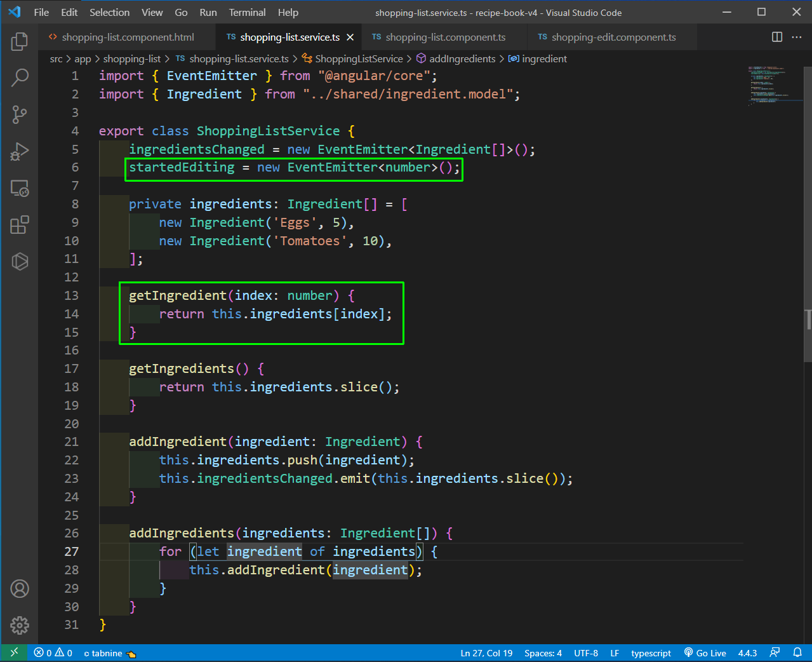Close the shopping-list.service.ts tab
This screenshot has width=812, height=662.
(350, 37)
